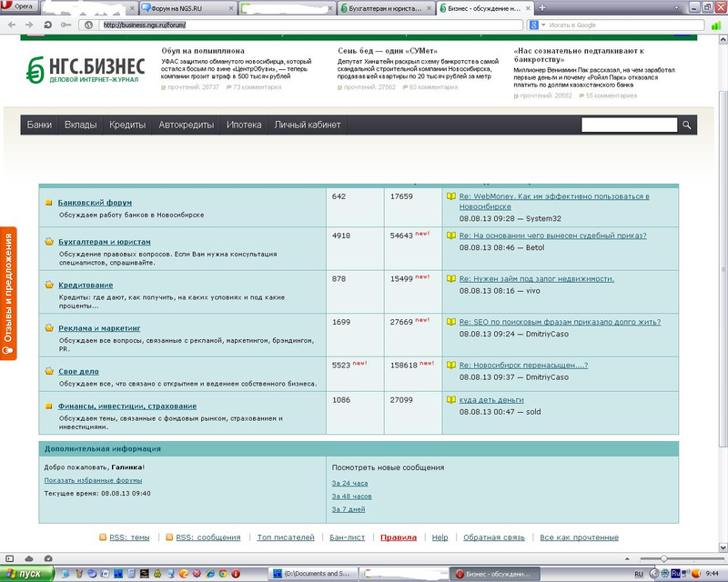The width and height of the screenshot is (728, 582).
Task: Select 'Автокредиты' in the navigation bar
Action: coord(186,125)
